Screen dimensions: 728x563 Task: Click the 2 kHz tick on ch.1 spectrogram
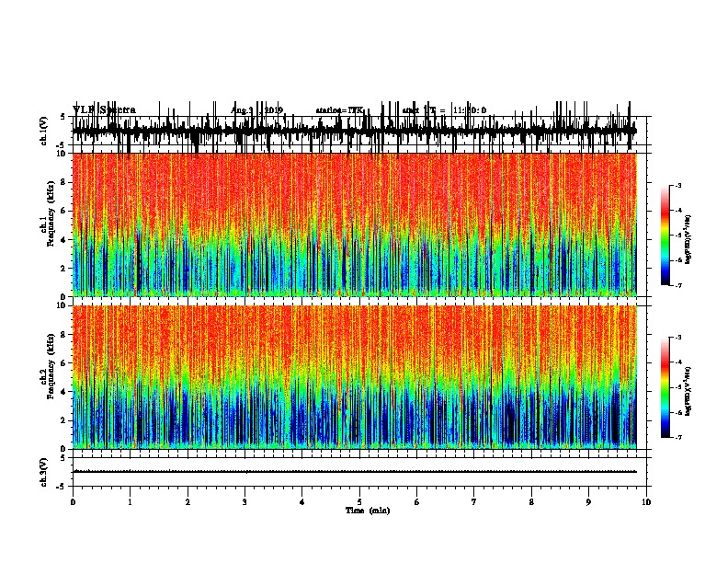[63, 269]
